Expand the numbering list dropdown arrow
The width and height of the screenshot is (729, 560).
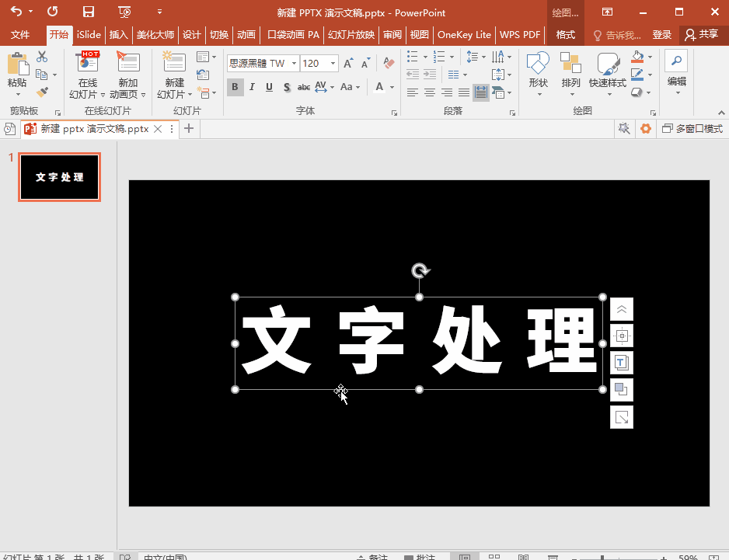pyautogui.click(x=452, y=57)
